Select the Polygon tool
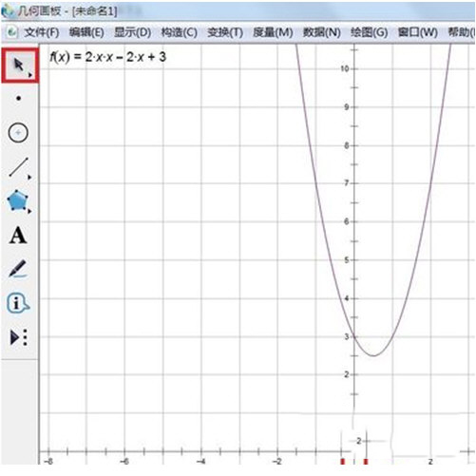This screenshot has height=476, width=476. [18, 200]
